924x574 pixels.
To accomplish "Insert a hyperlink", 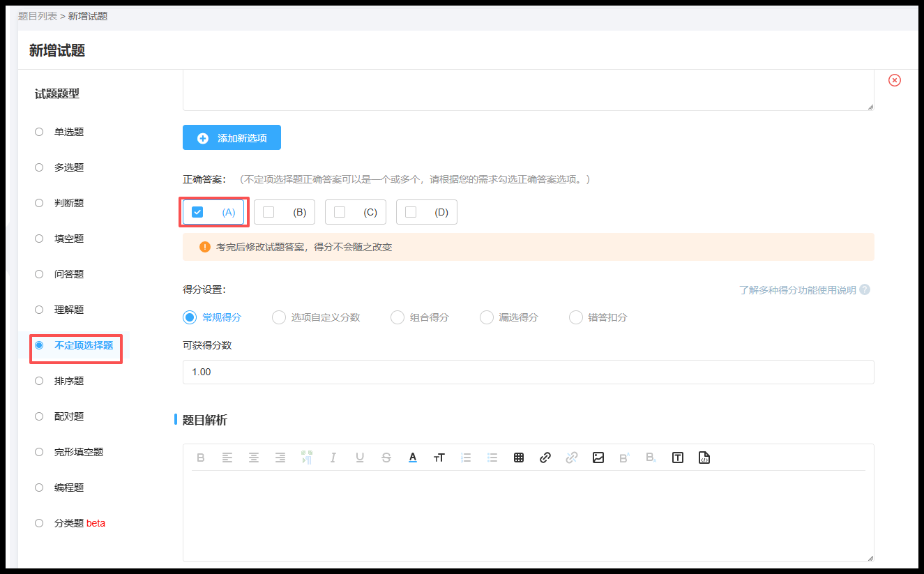I will pos(545,458).
